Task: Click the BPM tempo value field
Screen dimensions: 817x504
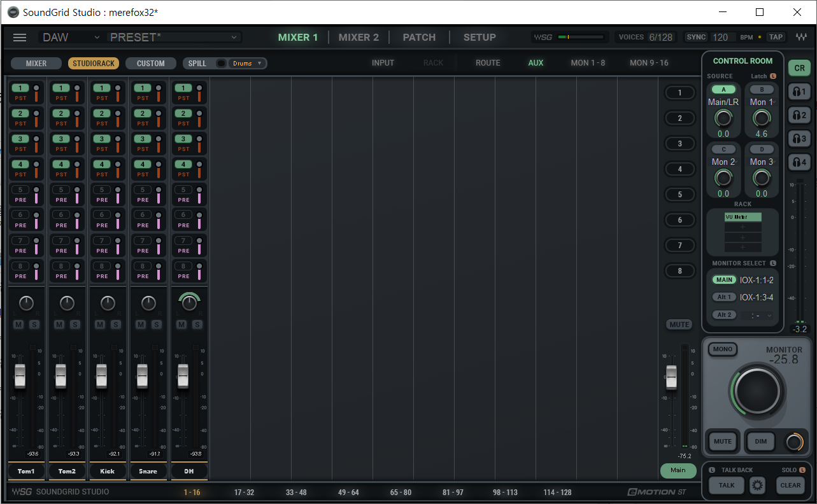Action: pyautogui.click(x=721, y=38)
